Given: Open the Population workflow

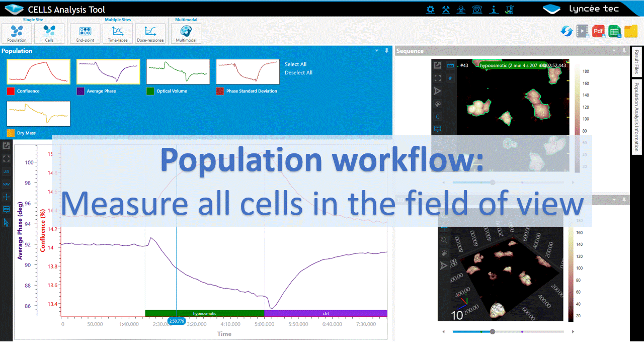Looking at the screenshot, I should pyautogui.click(x=17, y=33).
